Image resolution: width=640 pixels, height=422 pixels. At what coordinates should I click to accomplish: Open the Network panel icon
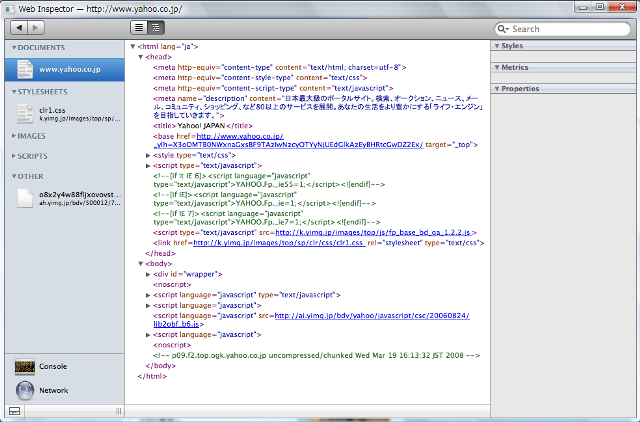pos(24,390)
